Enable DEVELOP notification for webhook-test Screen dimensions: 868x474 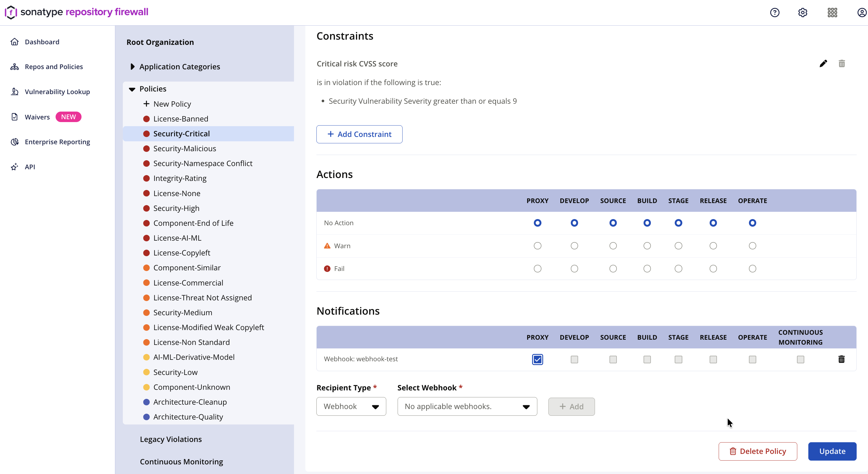point(574,359)
